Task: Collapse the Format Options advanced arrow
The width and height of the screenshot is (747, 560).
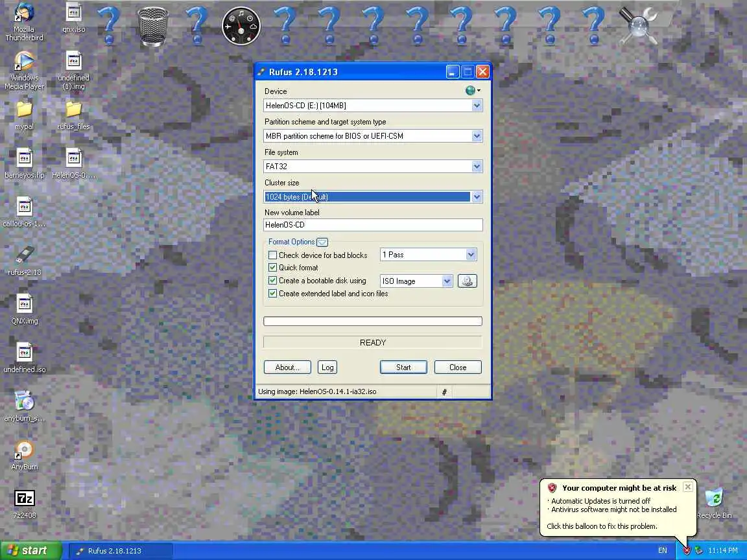Action: click(322, 242)
